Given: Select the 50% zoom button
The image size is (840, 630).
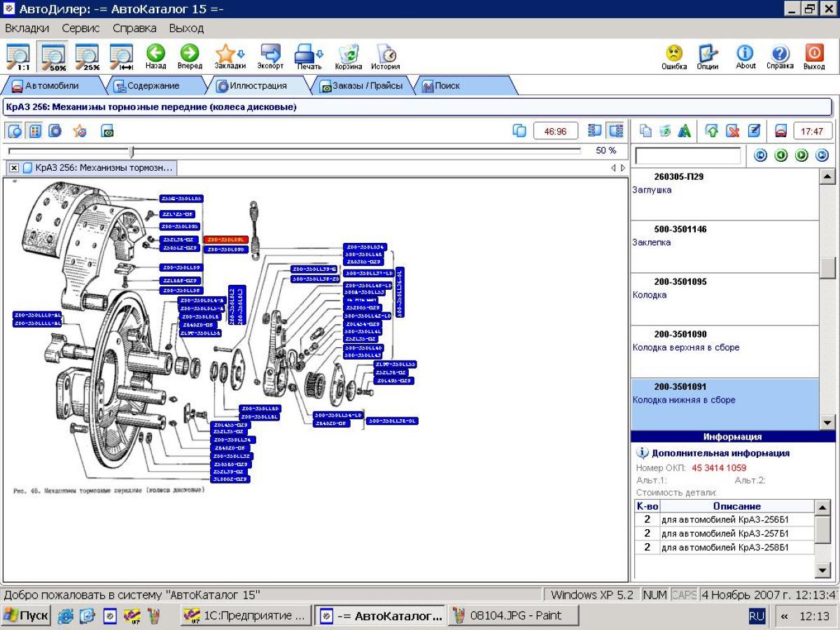Looking at the screenshot, I should [53, 57].
